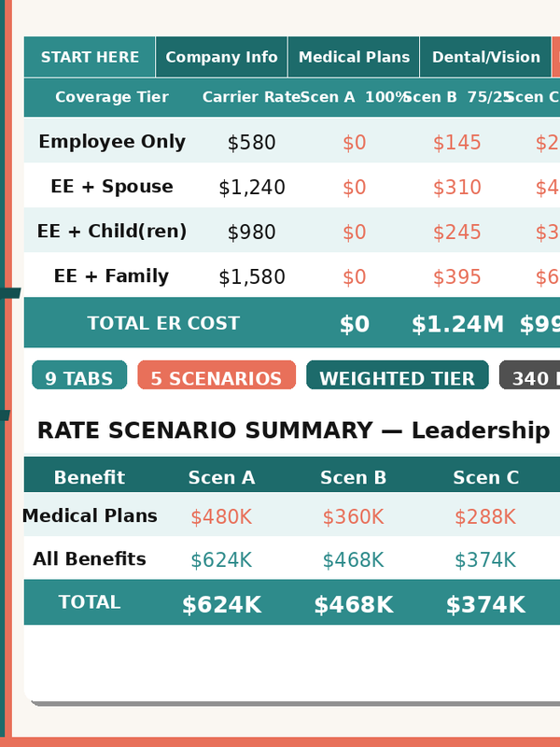Select the Medical Plans tab
560x747 pixels.
coord(354,57)
